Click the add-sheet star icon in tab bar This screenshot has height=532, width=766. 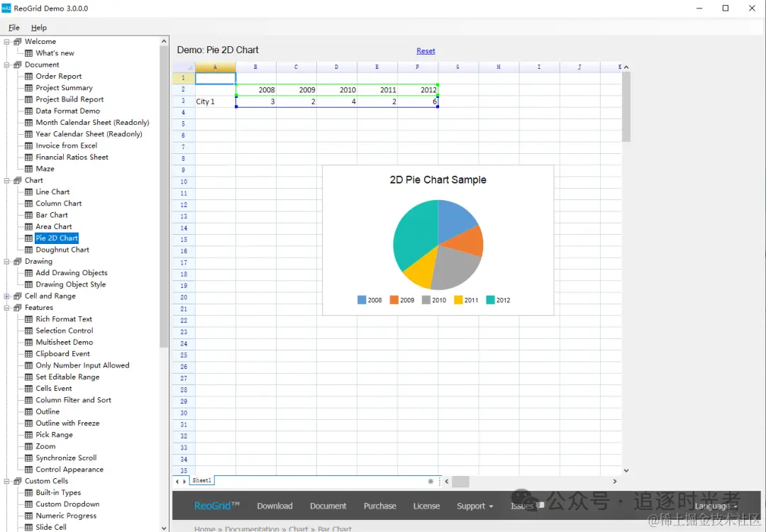[x=431, y=481]
